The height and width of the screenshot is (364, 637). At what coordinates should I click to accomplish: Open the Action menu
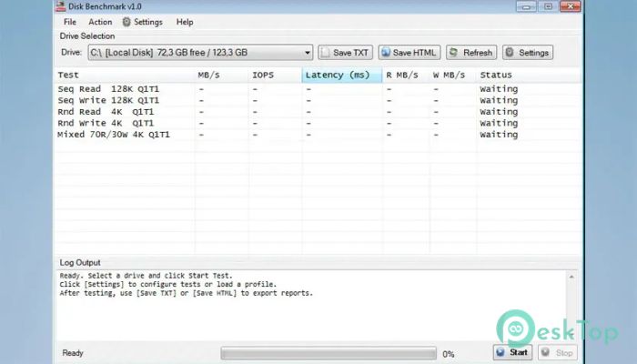coord(100,22)
